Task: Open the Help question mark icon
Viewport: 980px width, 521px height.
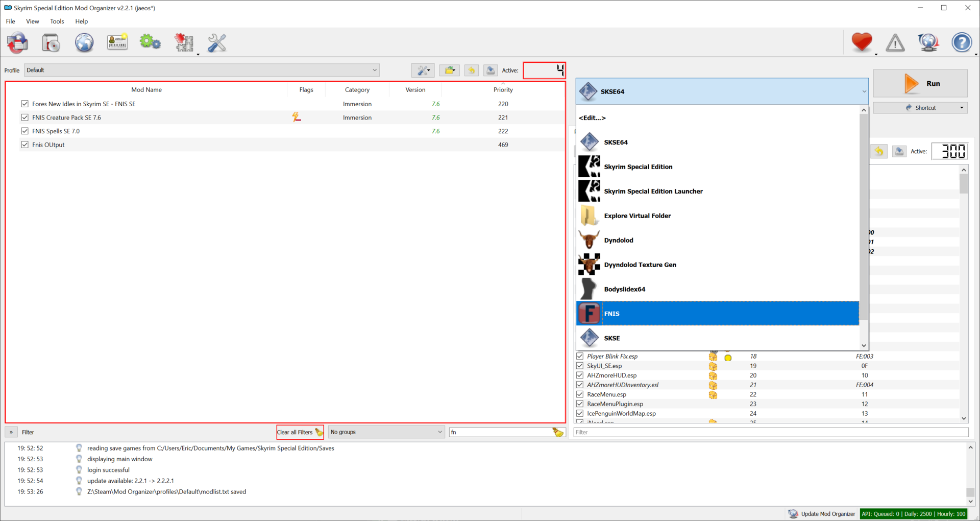Action: point(962,42)
